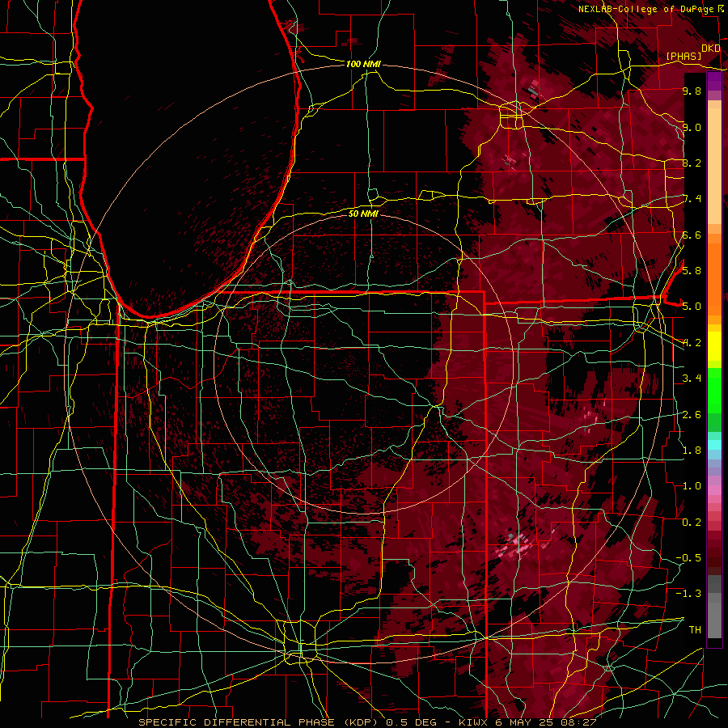
Task: Click the 1.8 scale value
Action: tap(692, 451)
